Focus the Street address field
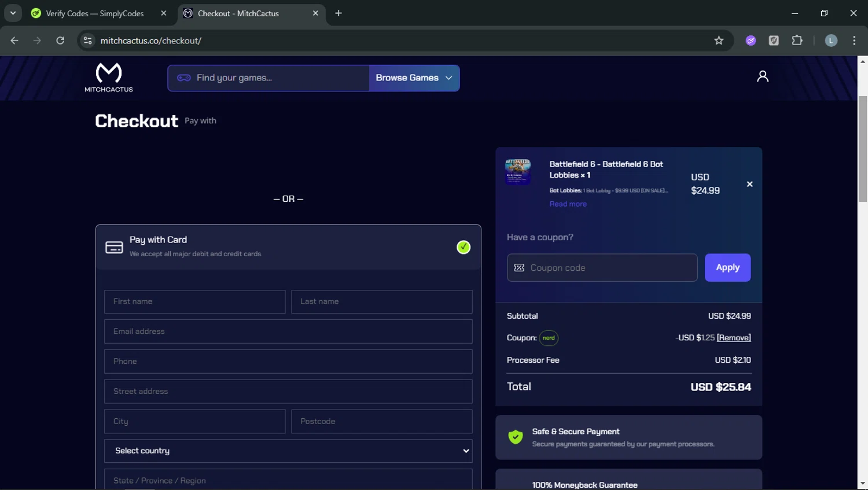This screenshot has height=490, width=868. pyautogui.click(x=288, y=392)
